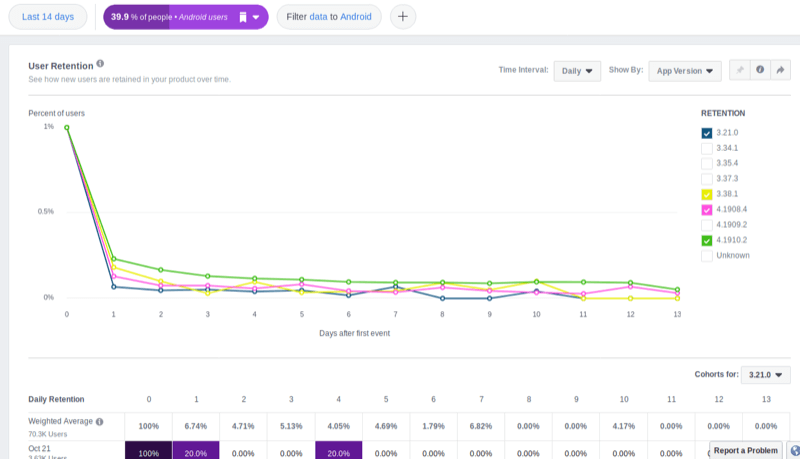Click the globe icon beside Report a Problem
Image resolution: width=800 pixels, height=459 pixels.
coord(795,450)
